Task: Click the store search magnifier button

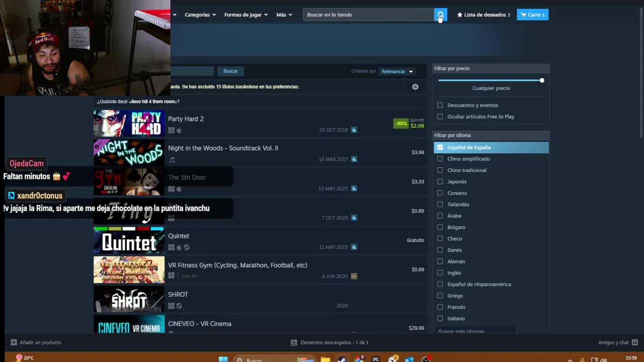Action: (440, 15)
